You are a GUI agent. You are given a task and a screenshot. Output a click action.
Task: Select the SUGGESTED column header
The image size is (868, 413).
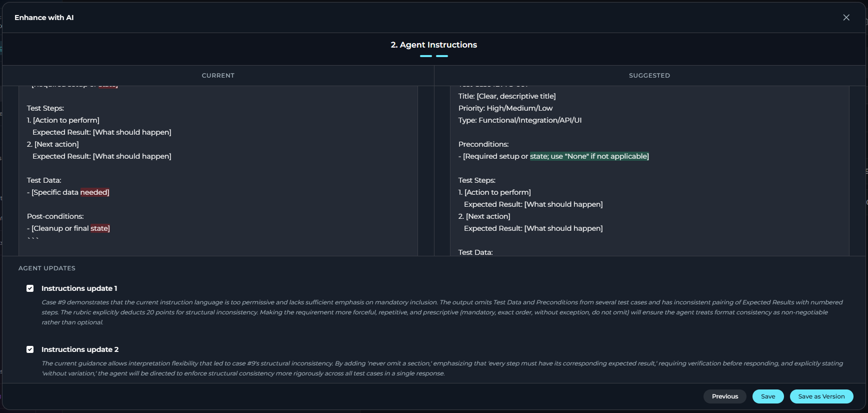click(x=649, y=76)
